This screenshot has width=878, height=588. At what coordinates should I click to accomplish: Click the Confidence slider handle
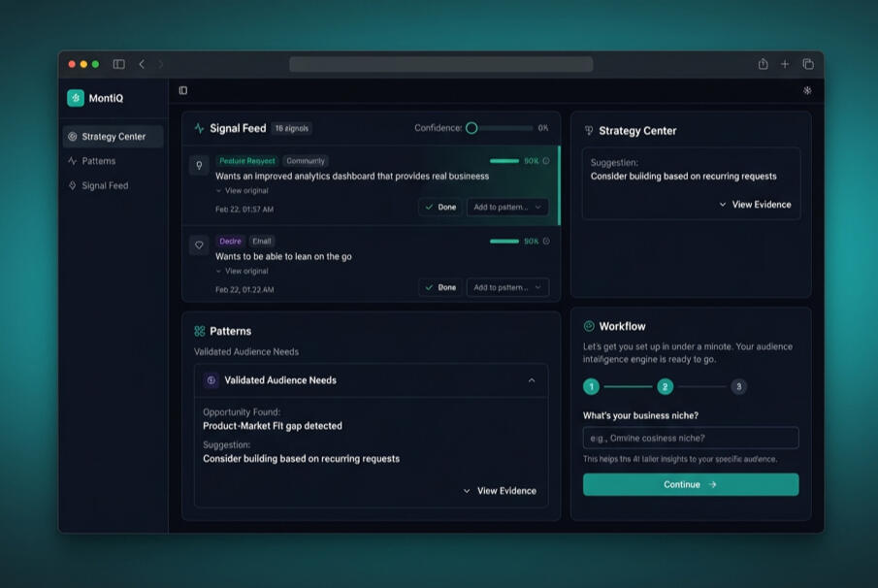tap(472, 128)
